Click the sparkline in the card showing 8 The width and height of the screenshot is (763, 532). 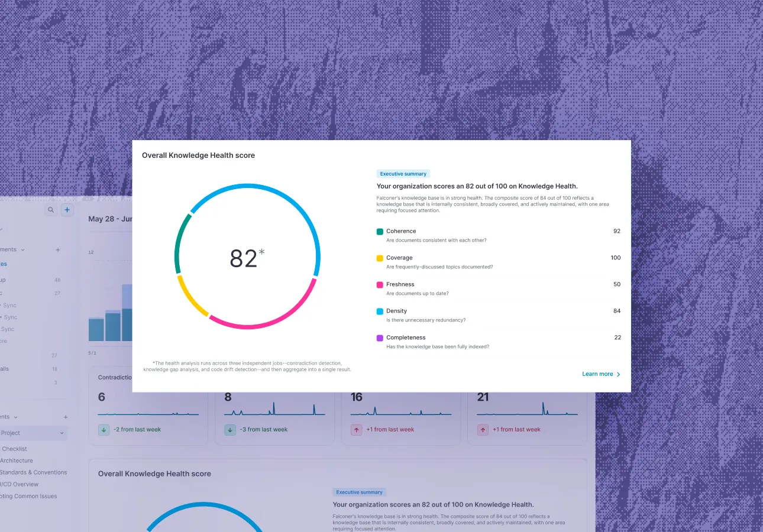(x=275, y=409)
